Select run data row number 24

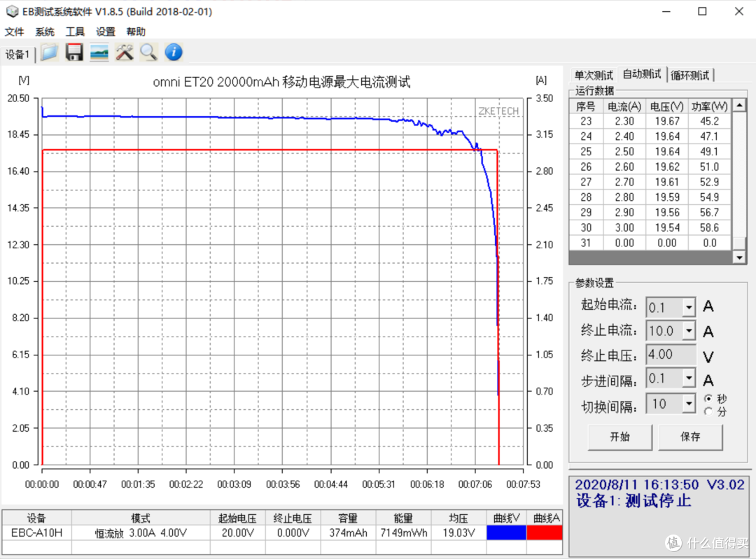tap(650, 136)
